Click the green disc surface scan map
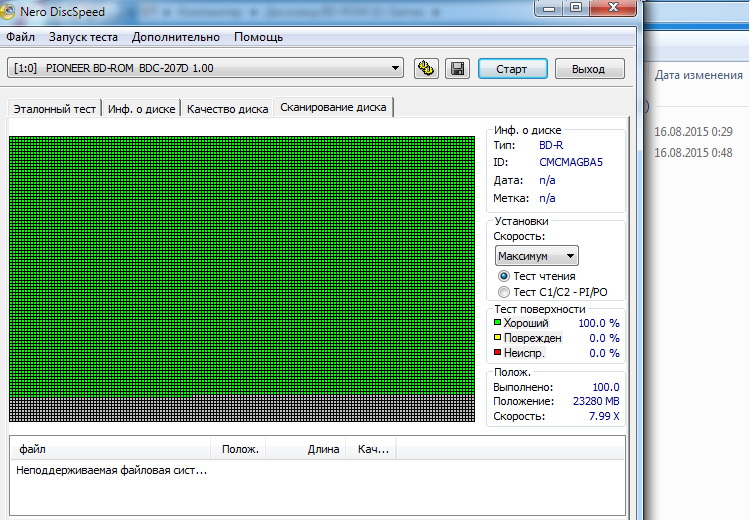 point(242,279)
